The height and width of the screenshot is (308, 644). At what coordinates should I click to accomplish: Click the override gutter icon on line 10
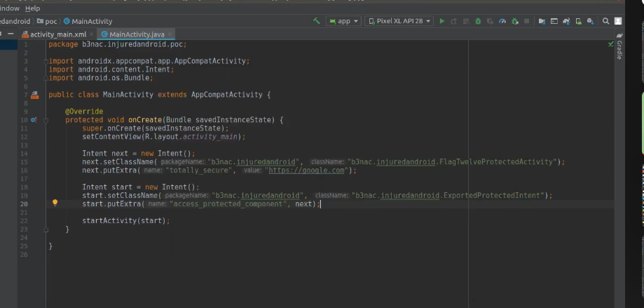point(34,120)
